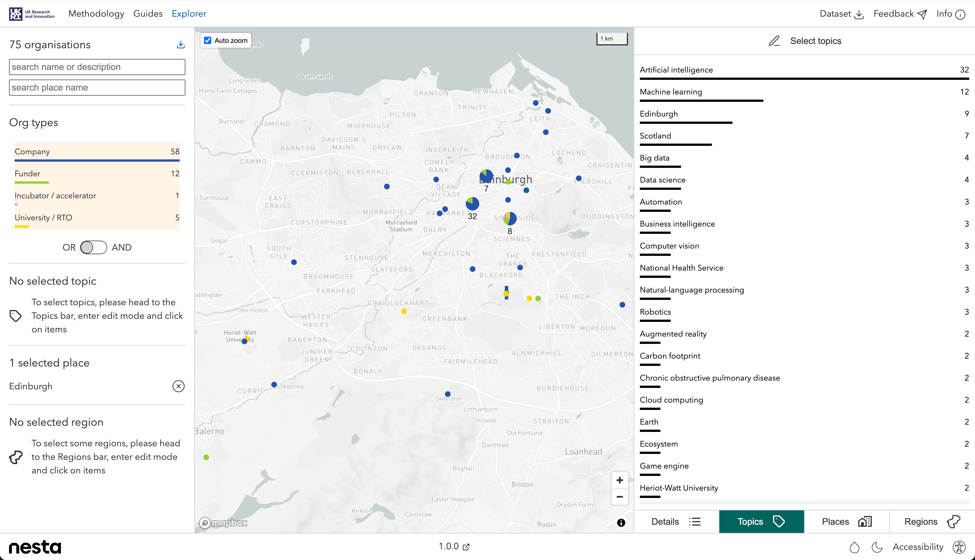Viewport: 975px width, 560px height.
Task: Switch the OR/AND toggle
Action: click(x=93, y=247)
